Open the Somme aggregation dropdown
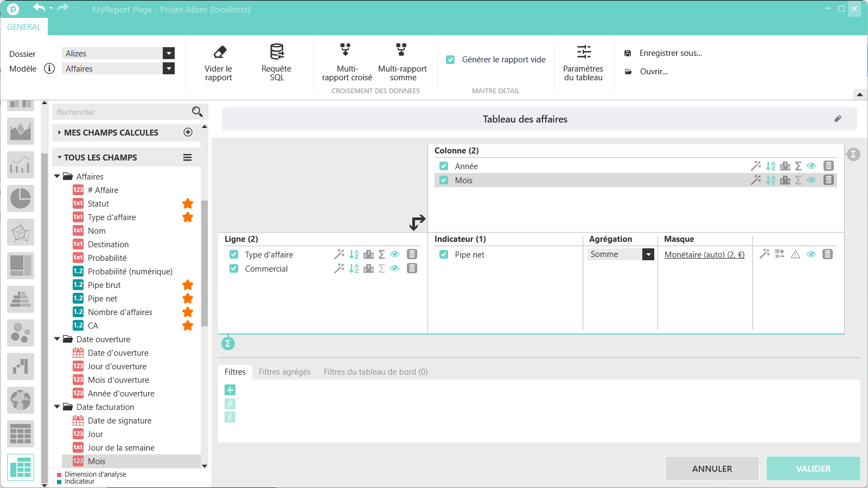This screenshot has width=868, height=488. tap(648, 254)
